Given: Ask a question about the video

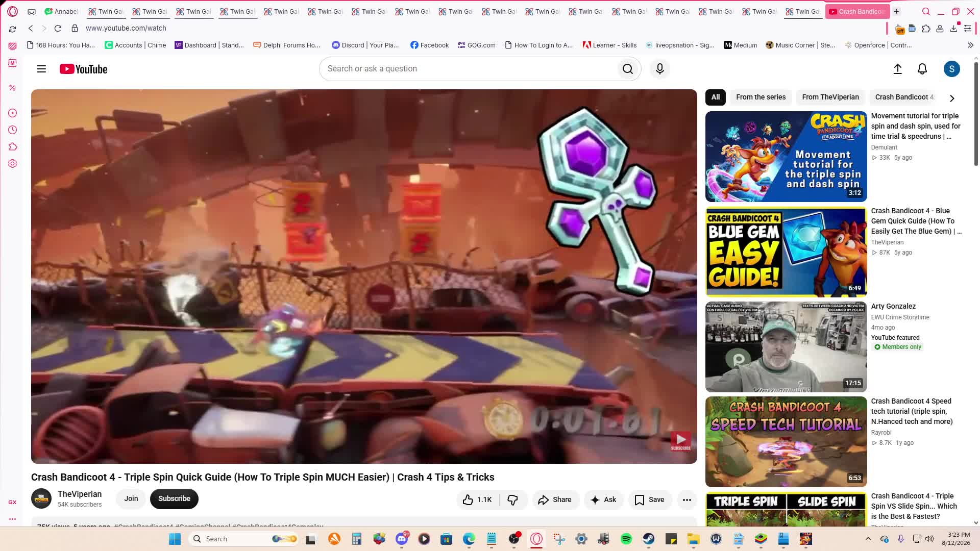Looking at the screenshot, I should pos(603,499).
